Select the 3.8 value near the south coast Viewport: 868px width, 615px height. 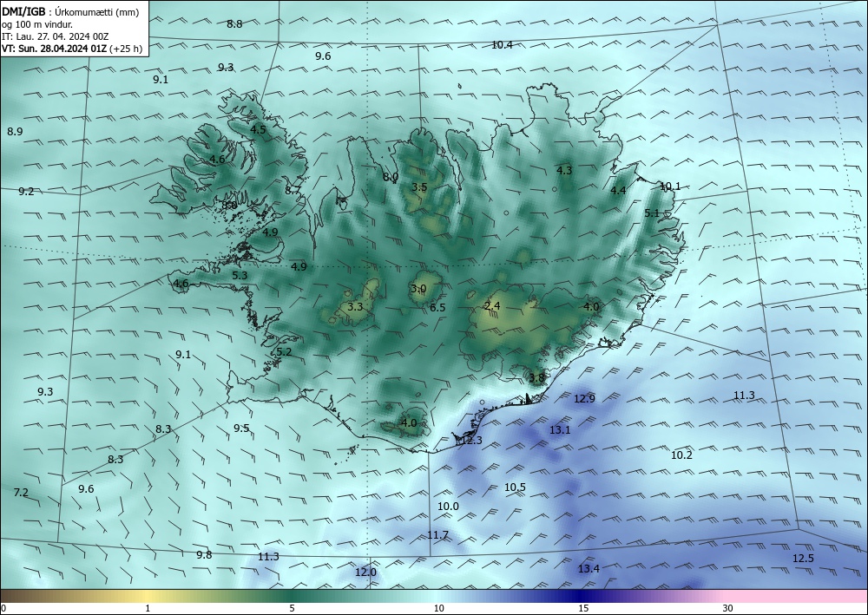536,377
